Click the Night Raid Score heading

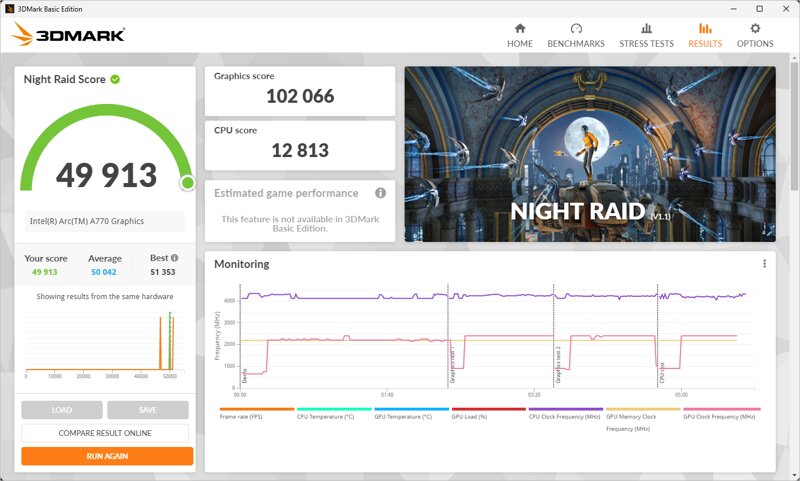coord(64,79)
